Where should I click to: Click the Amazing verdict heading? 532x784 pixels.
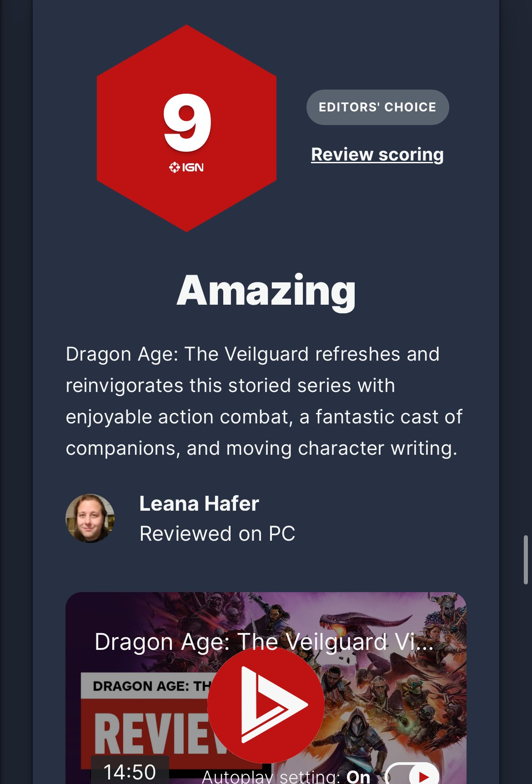click(266, 290)
